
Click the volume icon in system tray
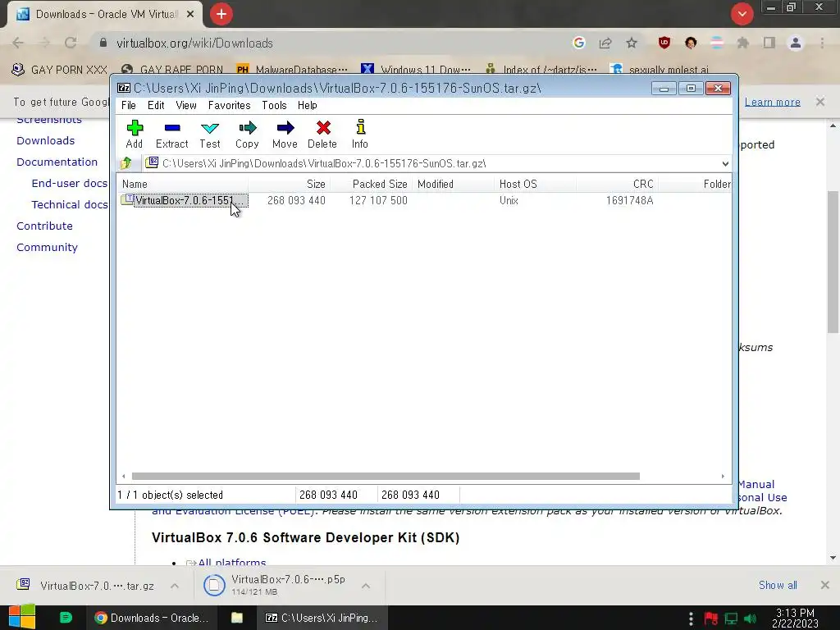tap(751, 619)
